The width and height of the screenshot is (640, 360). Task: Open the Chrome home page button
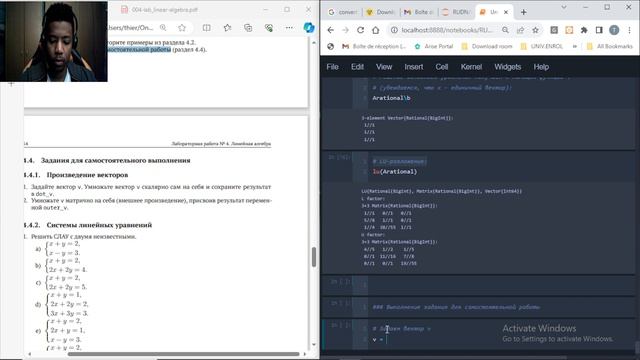(x=376, y=30)
